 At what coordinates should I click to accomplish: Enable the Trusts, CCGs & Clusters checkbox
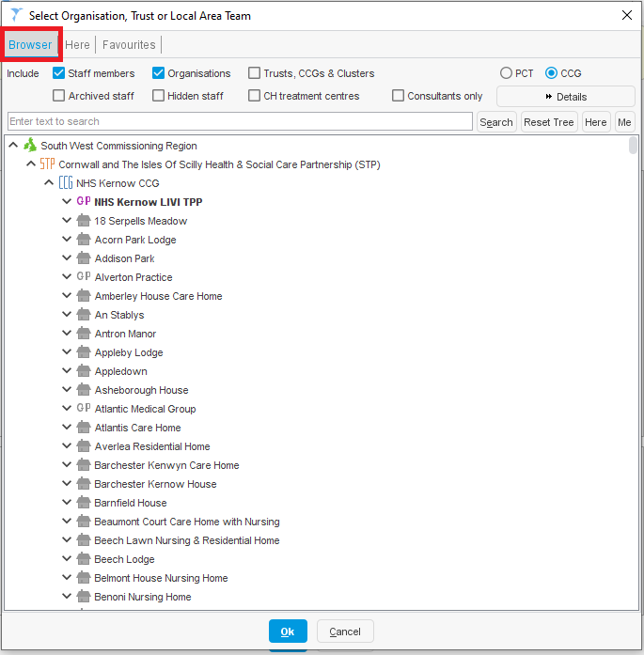pos(255,73)
